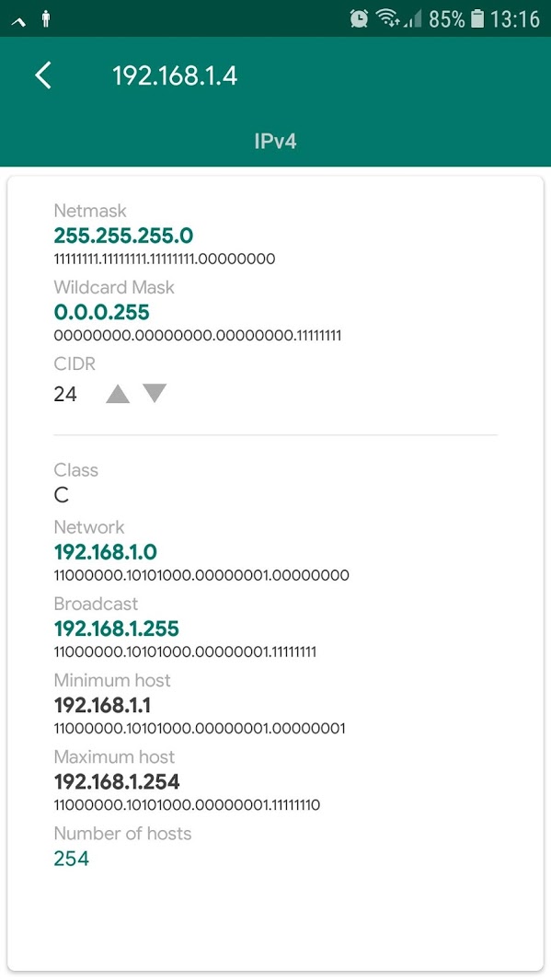Increase CIDR with the up triangle
Viewport: 551px width, 980px height.
pyautogui.click(x=118, y=394)
